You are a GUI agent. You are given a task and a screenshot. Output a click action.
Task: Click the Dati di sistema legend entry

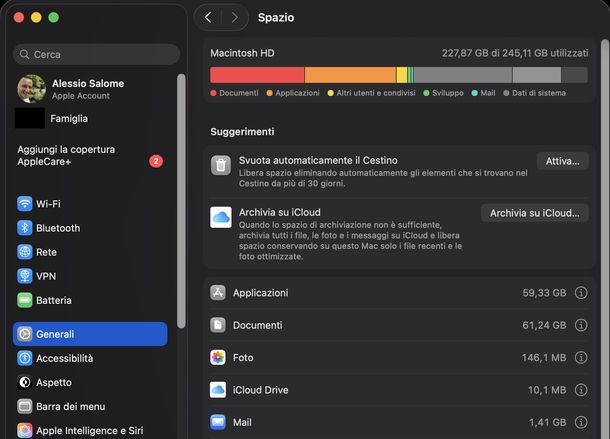pos(535,93)
